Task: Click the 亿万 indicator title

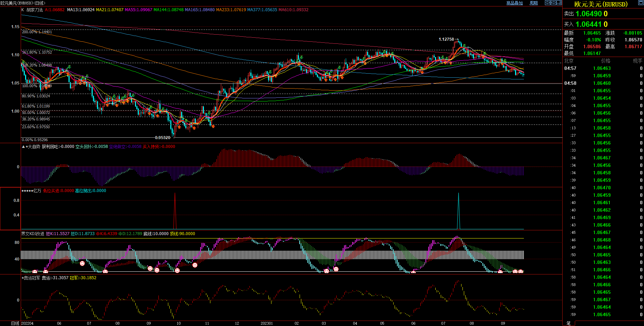Action: pyautogui.click(x=37, y=191)
